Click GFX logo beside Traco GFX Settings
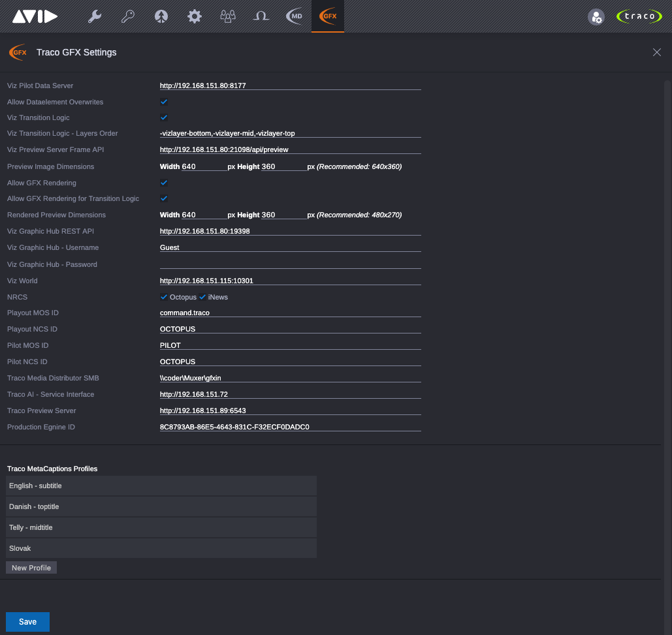The image size is (672, 635). pyautogui.click(x=18, y=52)
